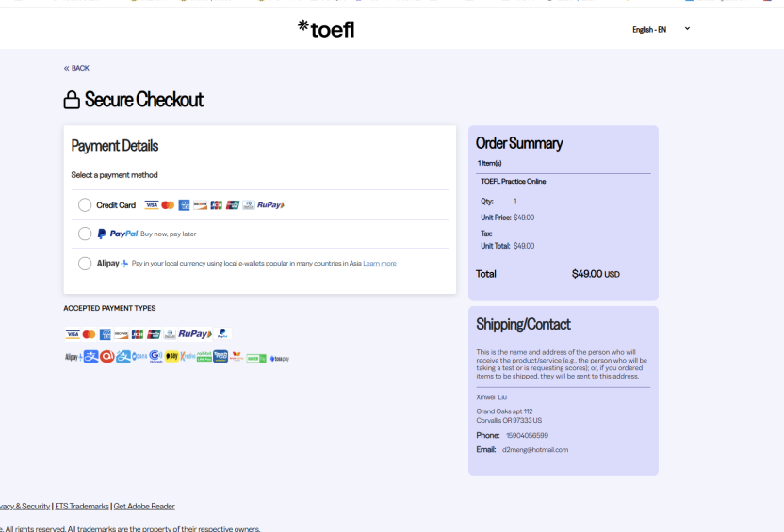Select Alipay+ as payment method
This screenshot has width=784, height=532.
85,264
